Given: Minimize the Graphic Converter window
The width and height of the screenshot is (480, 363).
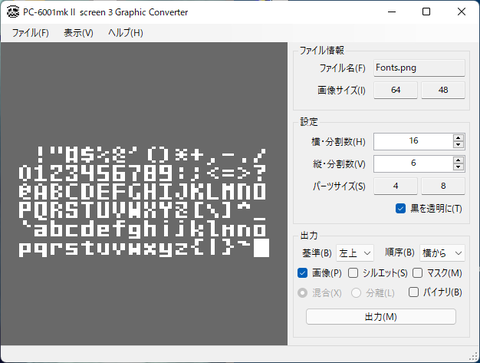Looking at the screenshot, I should (x=392, y=12).
